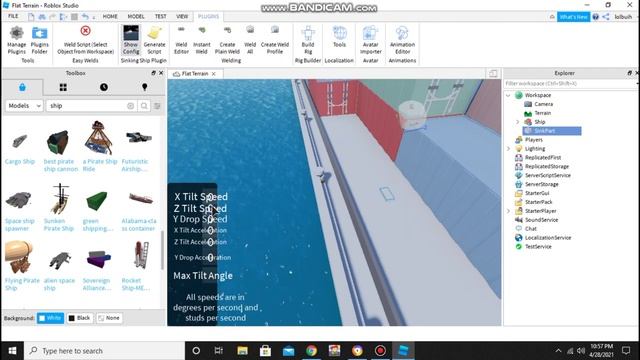Select White background option
Viewport: 640px width, 360px height.
point(50,318)
